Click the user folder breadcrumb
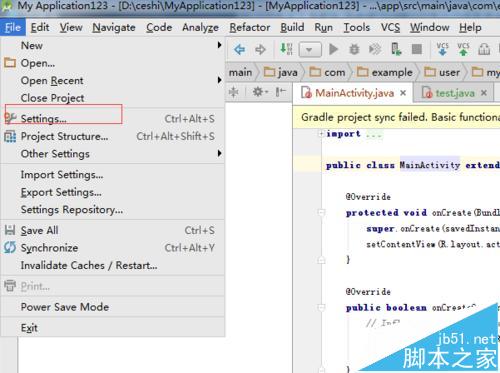The height and width of the screenshot is (373, 500). click(x=442, y=72)
